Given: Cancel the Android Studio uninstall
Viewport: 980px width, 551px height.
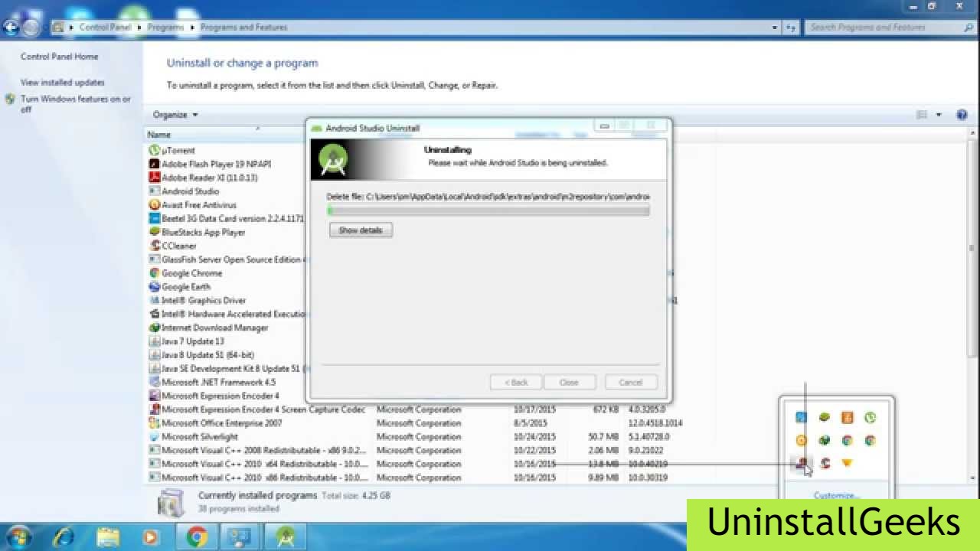Looking at the screenshot, I should pyautogui.click(x=630, y=383).
